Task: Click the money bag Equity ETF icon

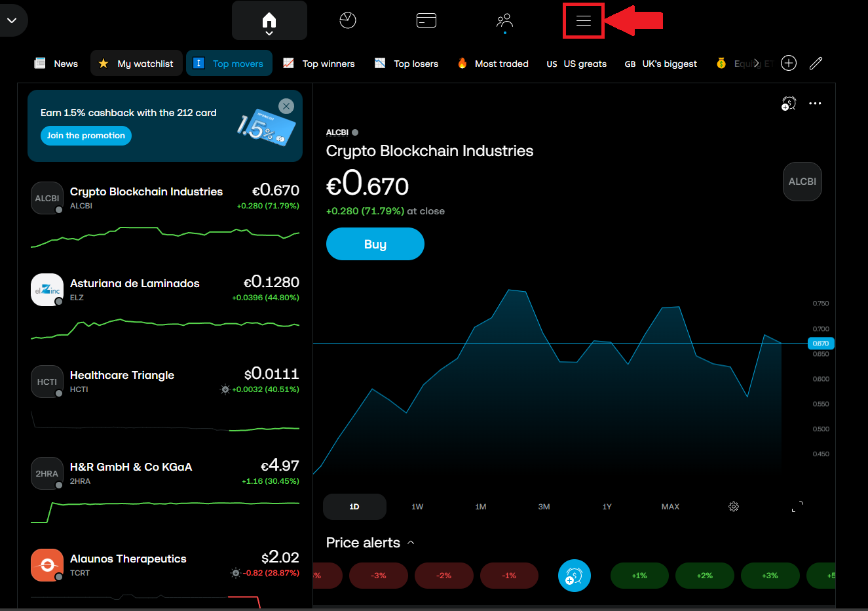Action: click(x=721, y=64)
